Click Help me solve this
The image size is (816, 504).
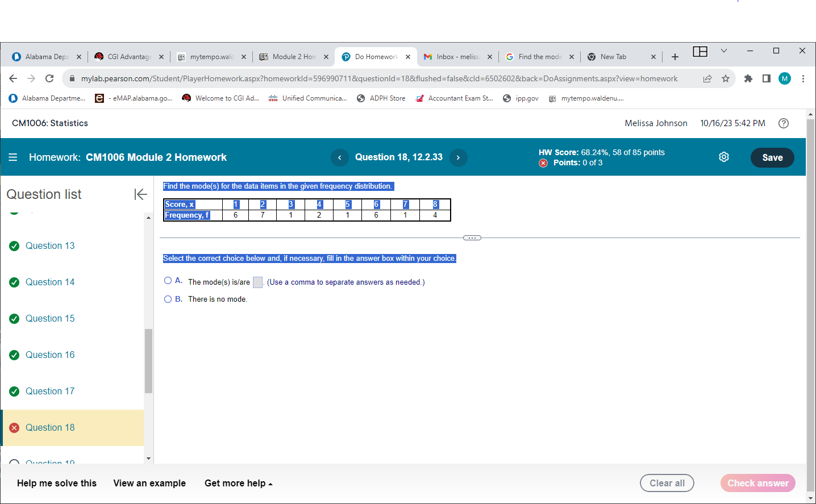tap(57, 484)
